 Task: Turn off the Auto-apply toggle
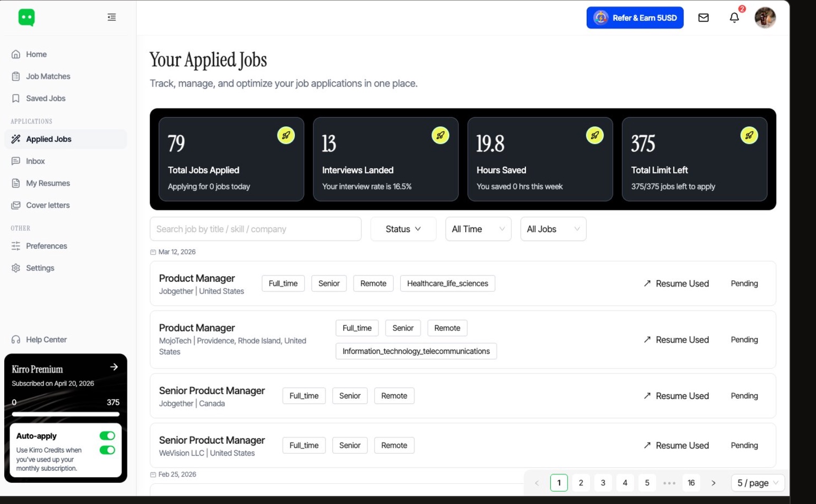click(x=107, y=436)
